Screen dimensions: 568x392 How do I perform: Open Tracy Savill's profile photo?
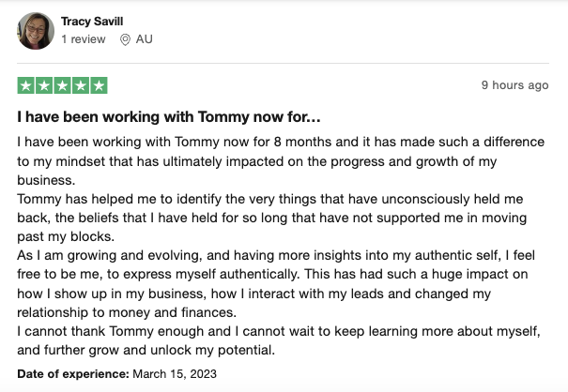[36, 31]
